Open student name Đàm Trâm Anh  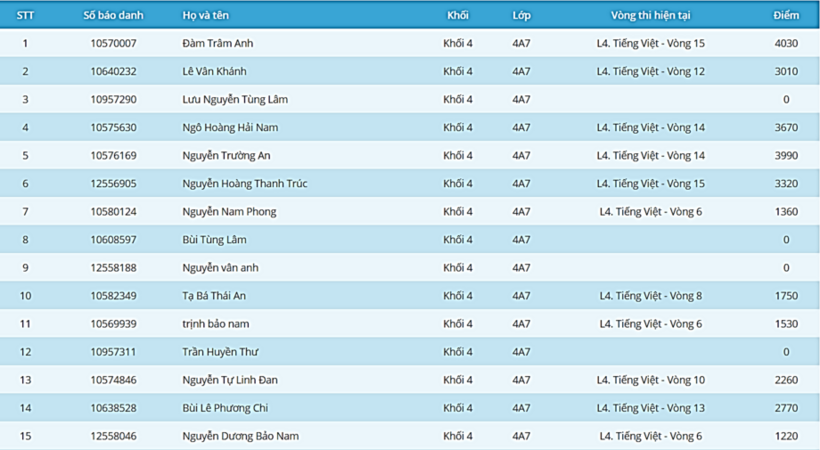[216, 44]
